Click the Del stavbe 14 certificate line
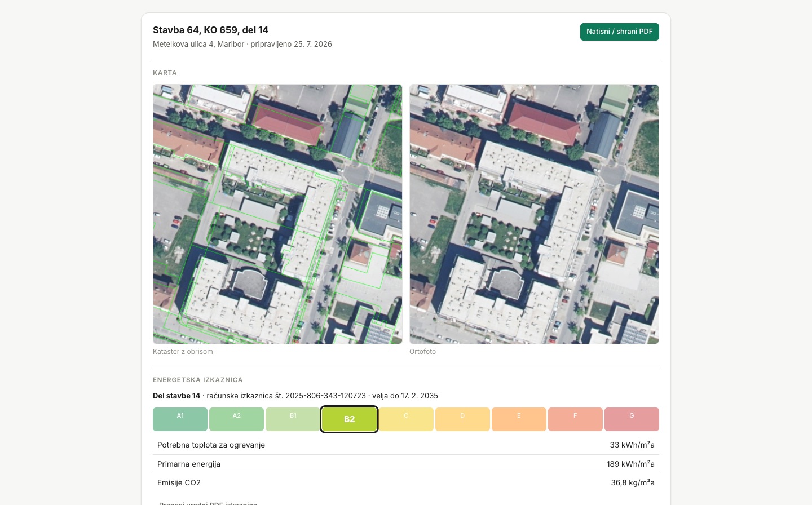 [295, 396]
